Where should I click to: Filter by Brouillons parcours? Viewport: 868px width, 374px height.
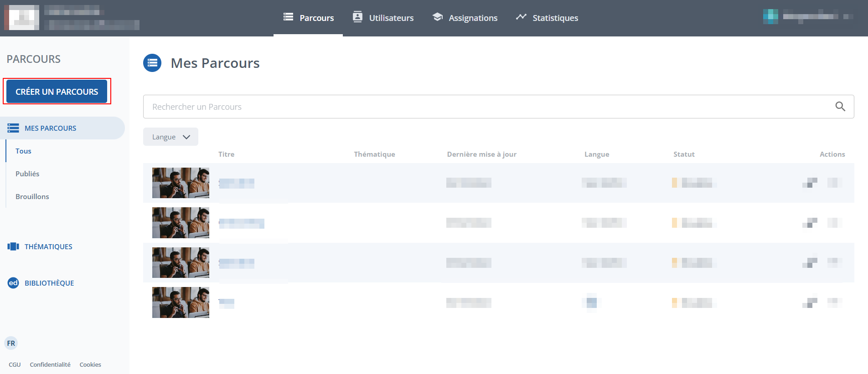(x=32, y=196)
